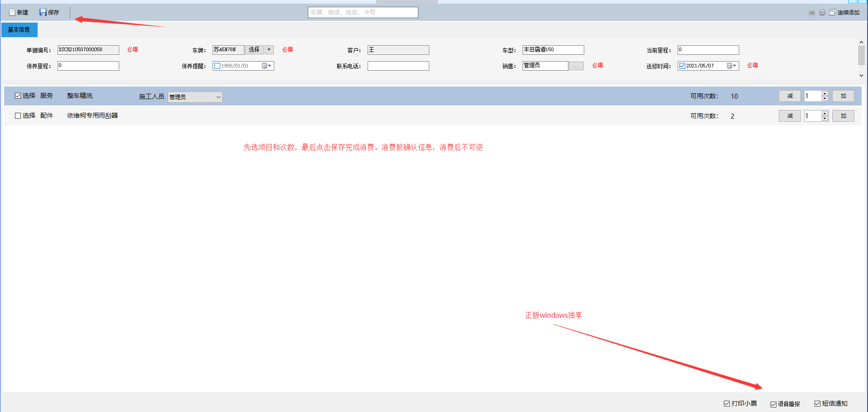Click the printer icon in top toolbar
Screen dimensions: 868x412
(x=811, y=13)
